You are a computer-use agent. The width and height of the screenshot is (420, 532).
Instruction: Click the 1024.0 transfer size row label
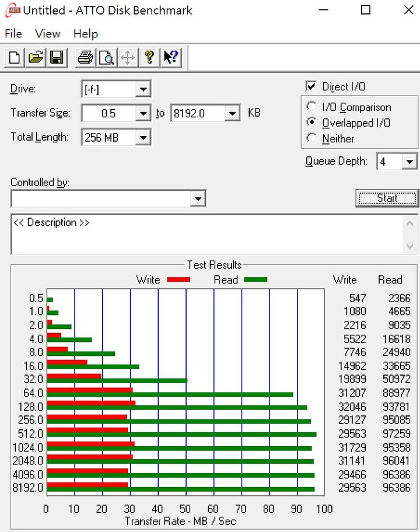[28, 447]
